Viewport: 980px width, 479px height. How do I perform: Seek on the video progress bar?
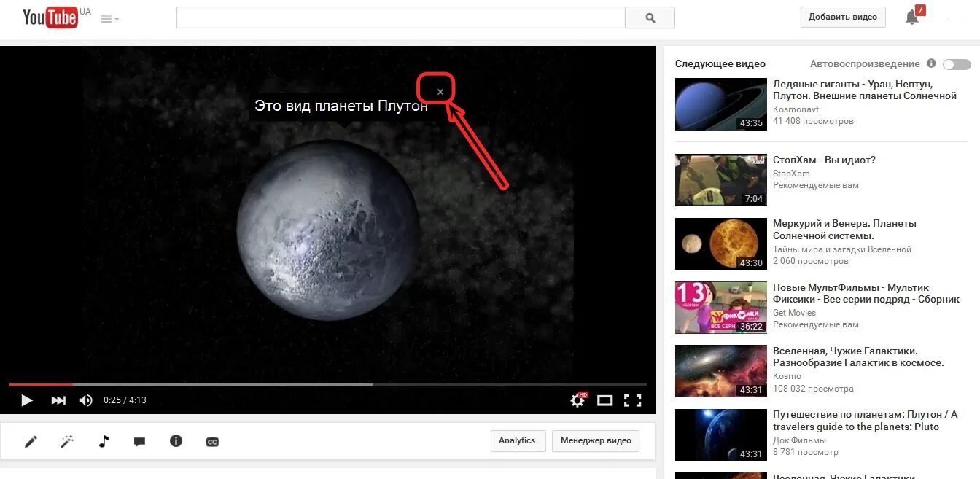click(x=327, y=384)
